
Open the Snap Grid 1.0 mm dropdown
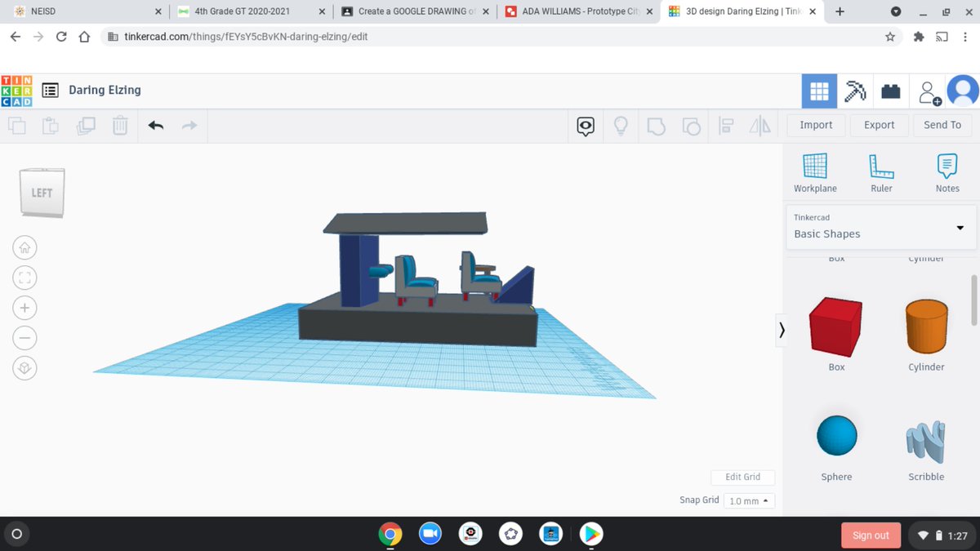pos(749,500)
